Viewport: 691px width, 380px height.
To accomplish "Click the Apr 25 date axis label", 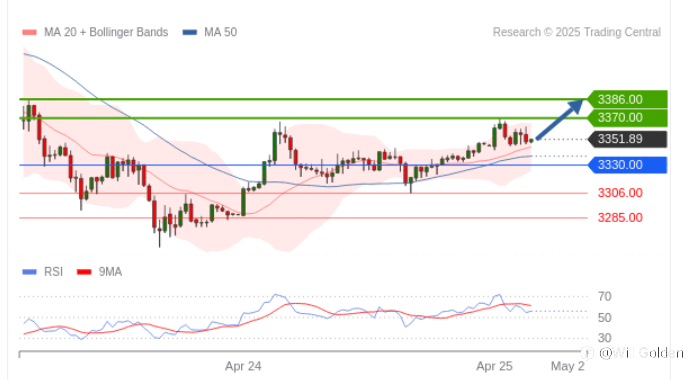I will (494, 366).
